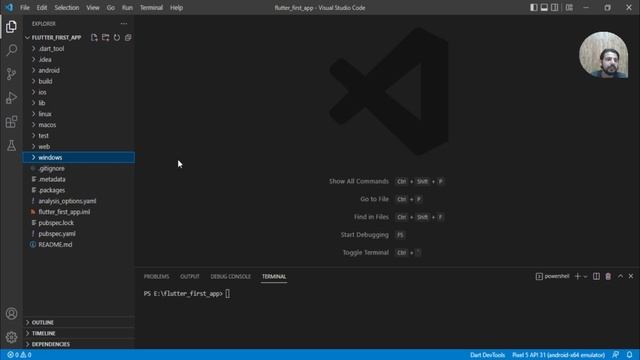
Task: Split the terminal pane
Action: point(596,276)
